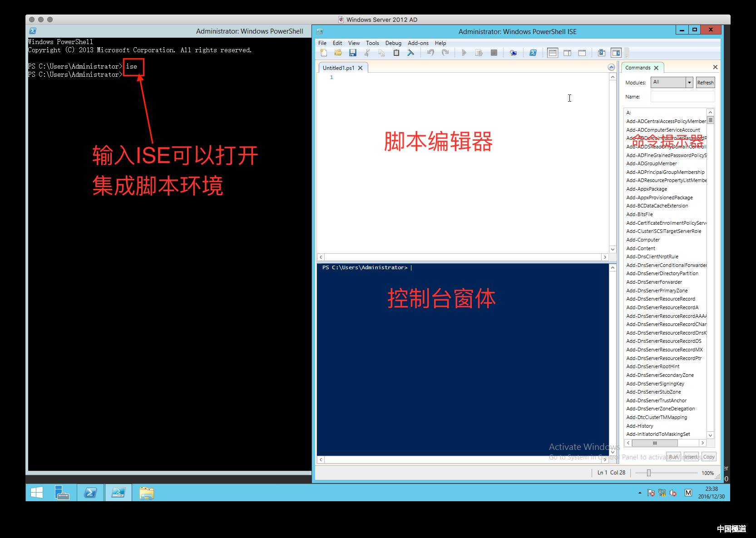The image size is (756, 538).
Task: Cut selection with the scissors icon
Action: tap(367, 53)
